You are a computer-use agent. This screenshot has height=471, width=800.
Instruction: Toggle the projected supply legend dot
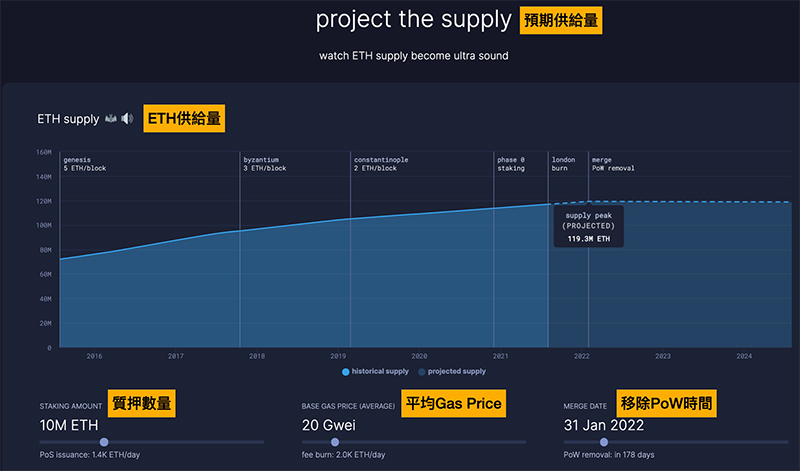click(x=421, y=372)
